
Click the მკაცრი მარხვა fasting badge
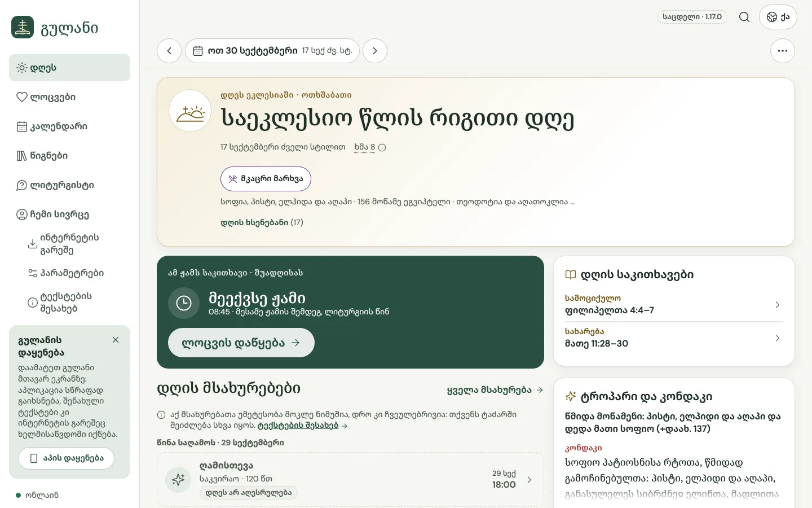(266, 179)
